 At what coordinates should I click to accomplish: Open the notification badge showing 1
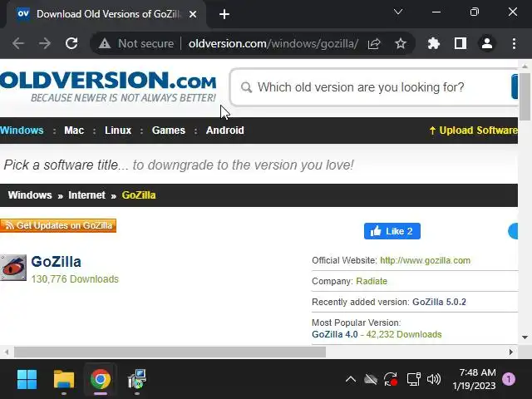coord(509,379)
